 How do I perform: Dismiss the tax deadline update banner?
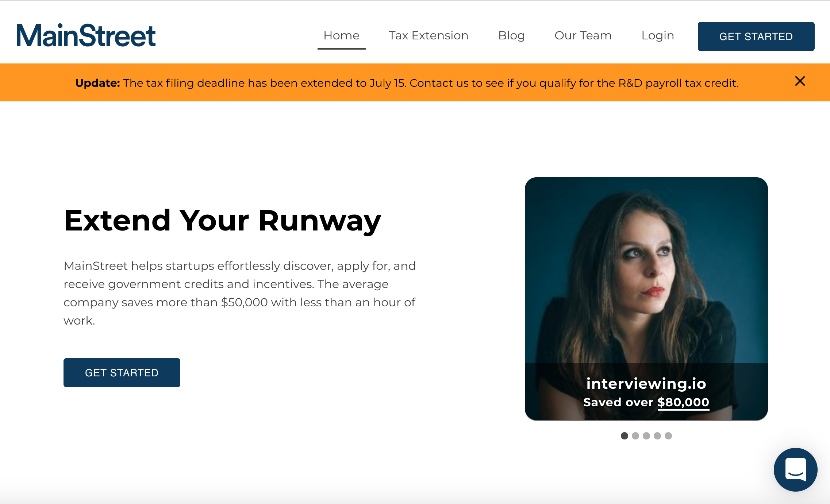(x=799, y=82)
